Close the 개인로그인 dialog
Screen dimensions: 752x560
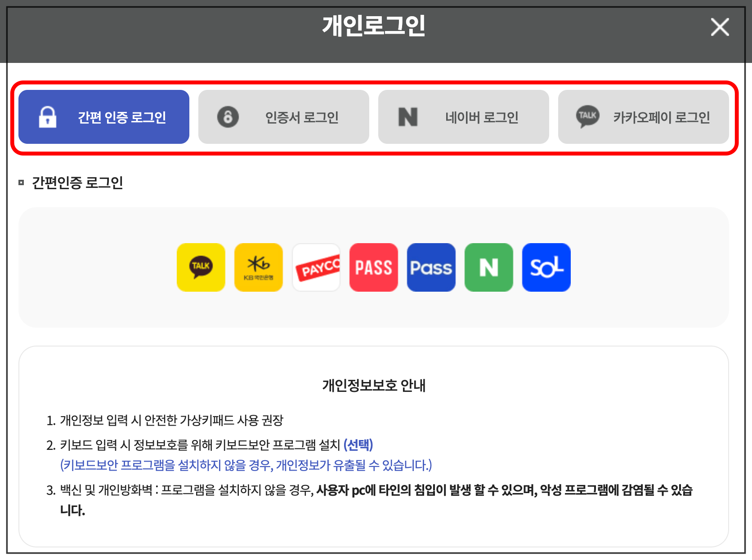[720, 27]
